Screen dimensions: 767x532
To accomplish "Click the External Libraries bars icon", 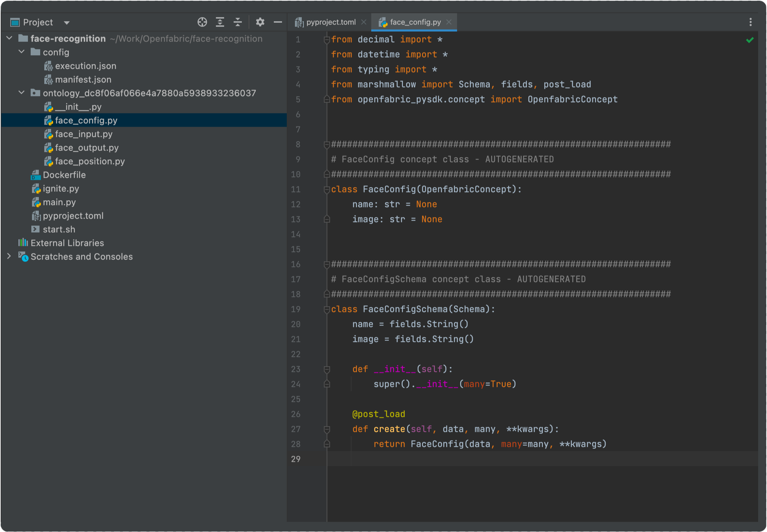I will [23, 242].
